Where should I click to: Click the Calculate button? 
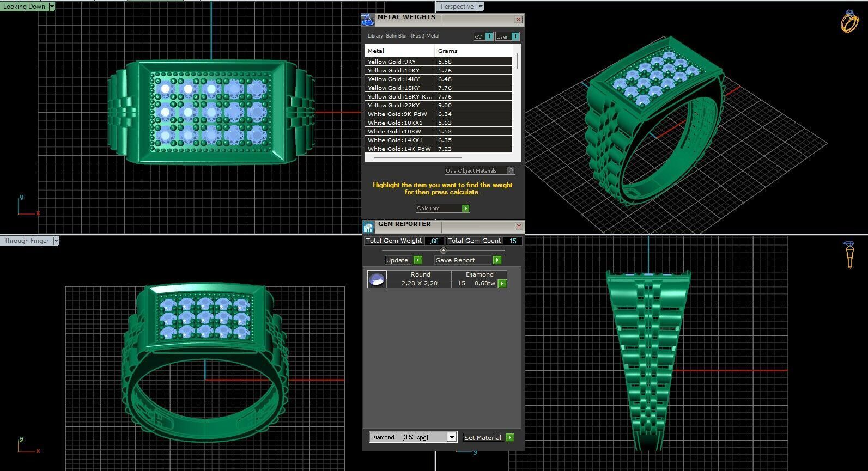pos(442,208)
